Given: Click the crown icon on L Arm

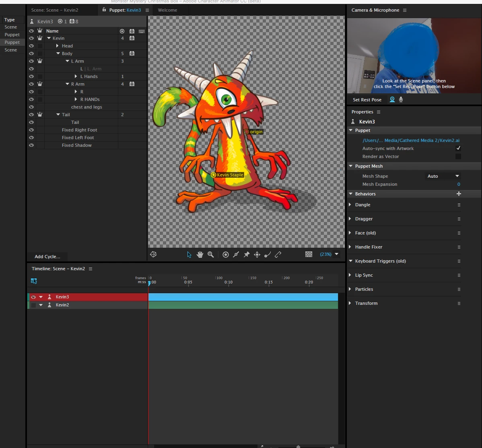Looking at the screenshot, I should 40,61.
